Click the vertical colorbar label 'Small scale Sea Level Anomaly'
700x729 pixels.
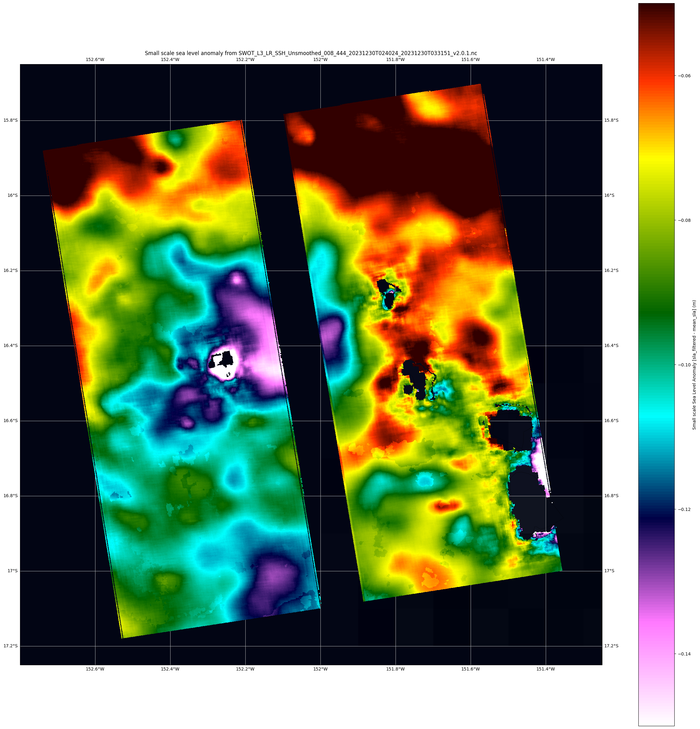click(694, 365)
